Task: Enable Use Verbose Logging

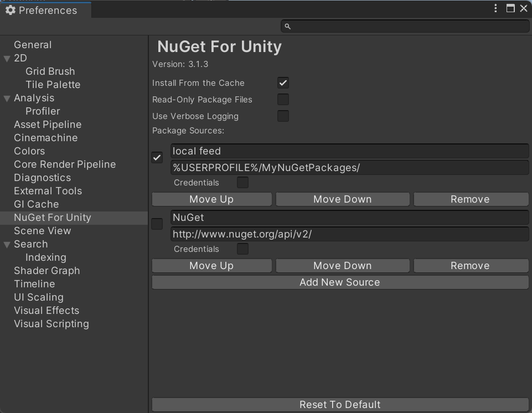Action: coord(283,116)
